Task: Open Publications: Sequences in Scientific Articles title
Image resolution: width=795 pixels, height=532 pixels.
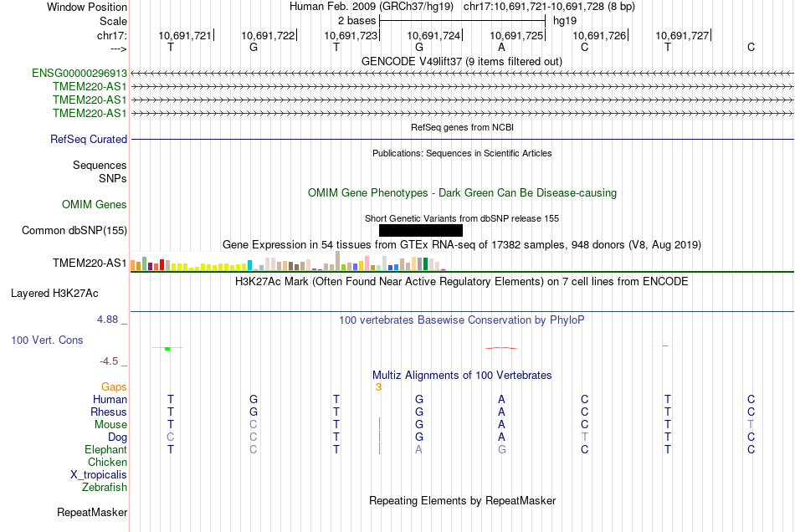Action: coord(462,153)
